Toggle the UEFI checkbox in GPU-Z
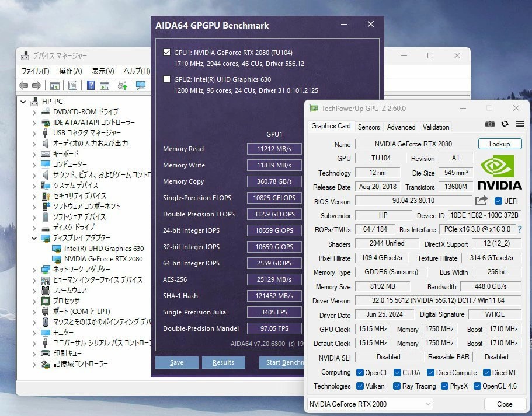This screenshot has width=532, height=416. pyautogui.click(x=498, y=201)
